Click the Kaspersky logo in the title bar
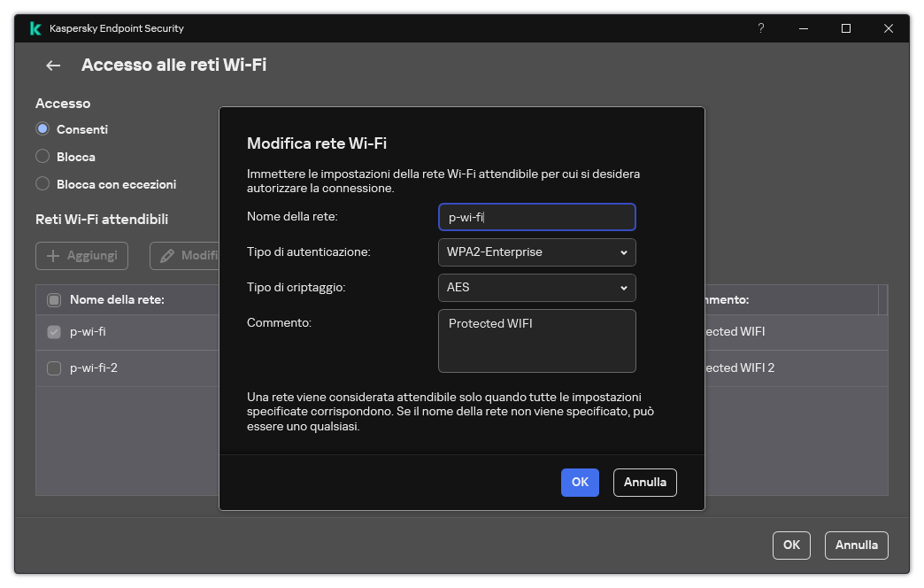Screen dimensions: 924x588 (35, 27)
